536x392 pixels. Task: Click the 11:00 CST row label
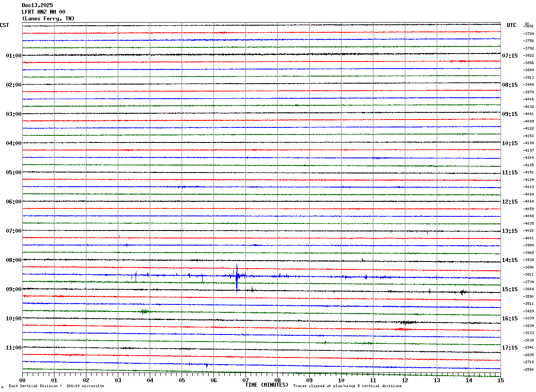coord(14,348)
